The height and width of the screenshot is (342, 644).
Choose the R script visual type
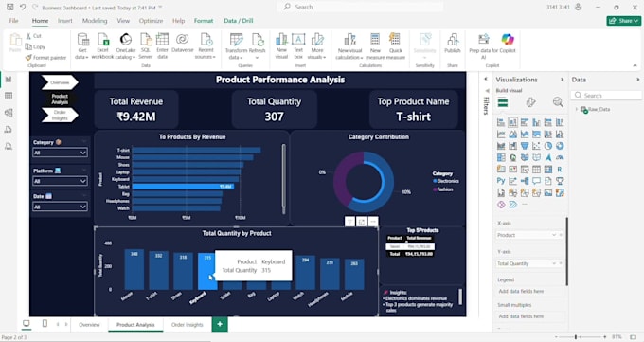tap(560, 170)
